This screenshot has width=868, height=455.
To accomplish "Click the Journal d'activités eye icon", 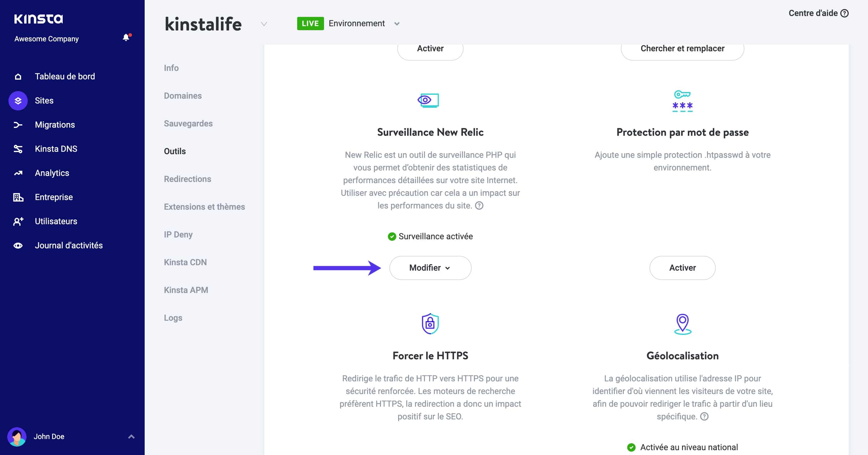I will (x=17, y=245).
